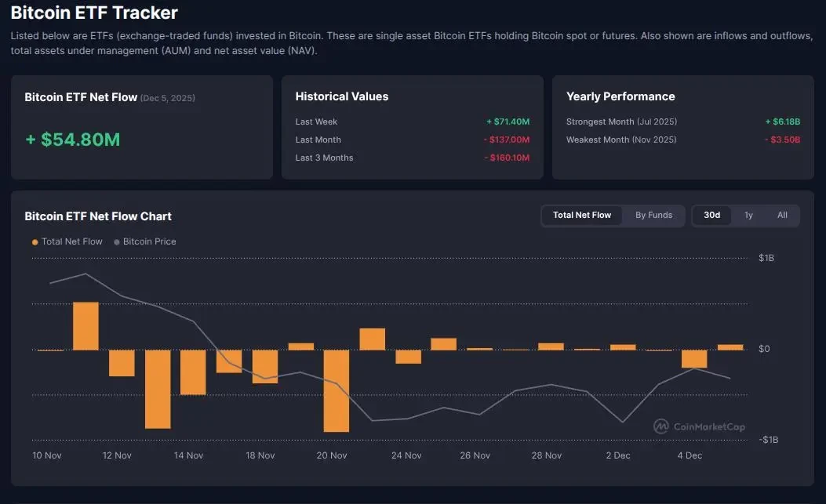Click the Weakest Month -$3.50B figure

784,140
